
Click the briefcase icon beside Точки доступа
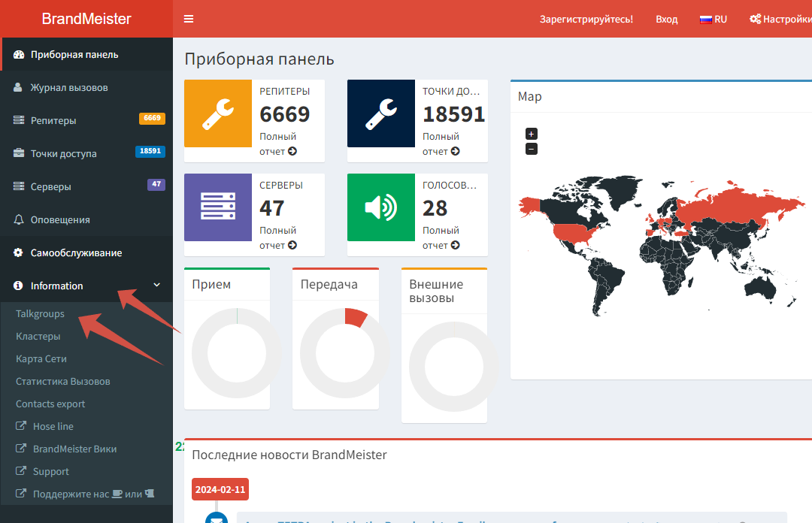[x=19, y=153]
